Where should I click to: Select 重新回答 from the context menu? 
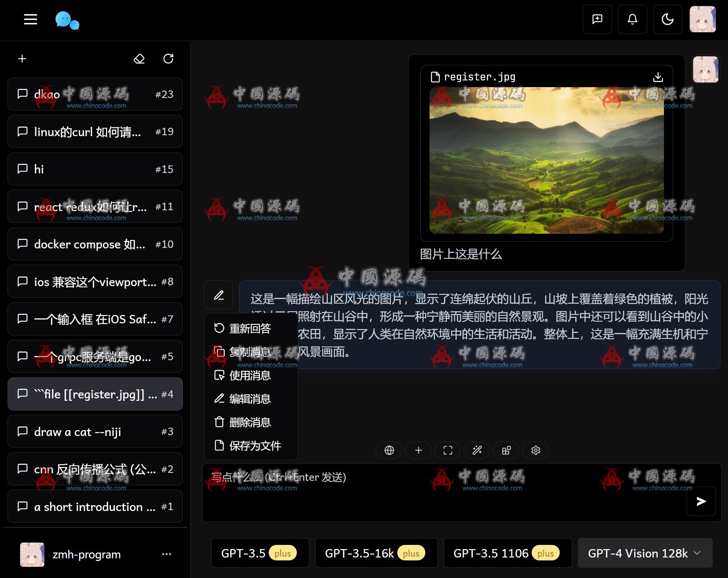[x=250, y=329]
